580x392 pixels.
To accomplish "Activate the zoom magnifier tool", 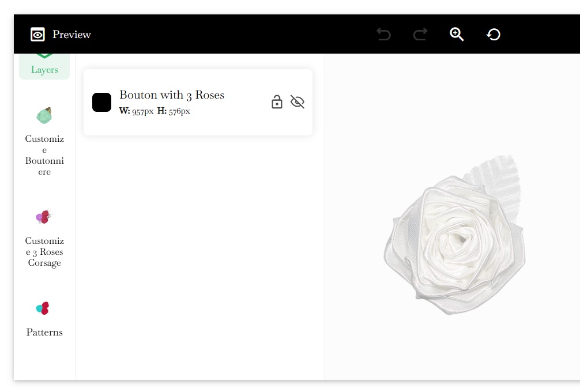I will point(457,35).
